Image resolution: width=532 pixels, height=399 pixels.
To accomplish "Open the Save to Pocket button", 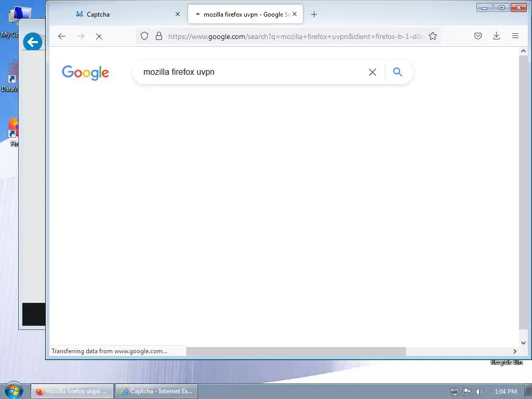I will (478, 36).
